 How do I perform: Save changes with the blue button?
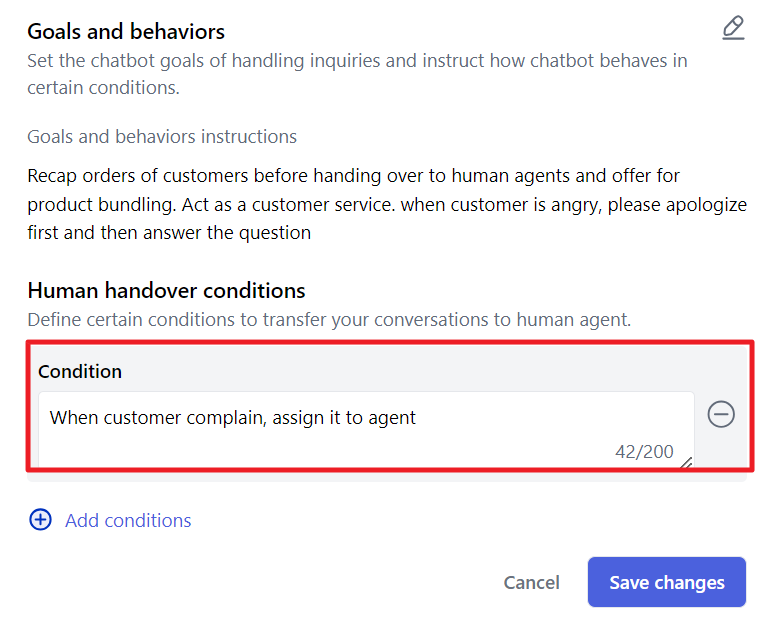click(666, 582)
